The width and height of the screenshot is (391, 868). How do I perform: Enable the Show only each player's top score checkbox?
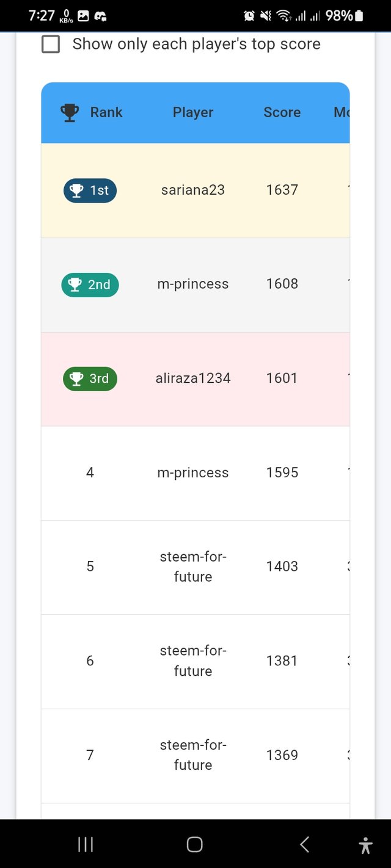(x=51, y=44)
